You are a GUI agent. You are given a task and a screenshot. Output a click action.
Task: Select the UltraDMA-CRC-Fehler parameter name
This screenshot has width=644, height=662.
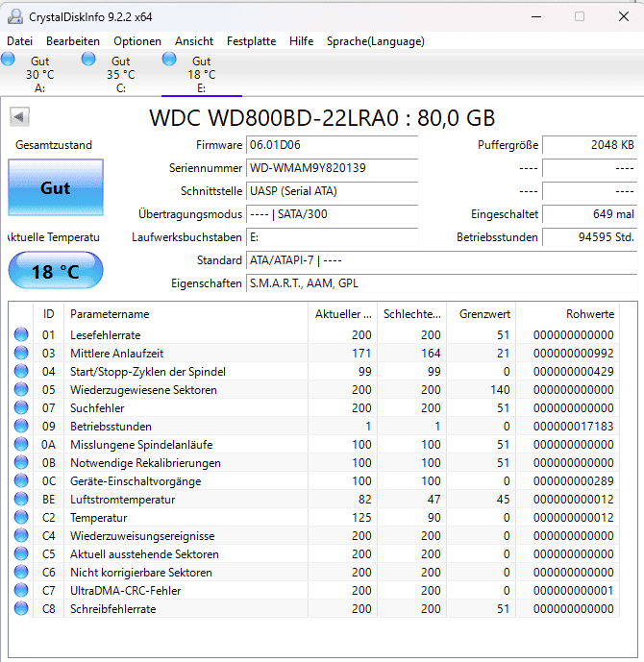tap(125, 591)
